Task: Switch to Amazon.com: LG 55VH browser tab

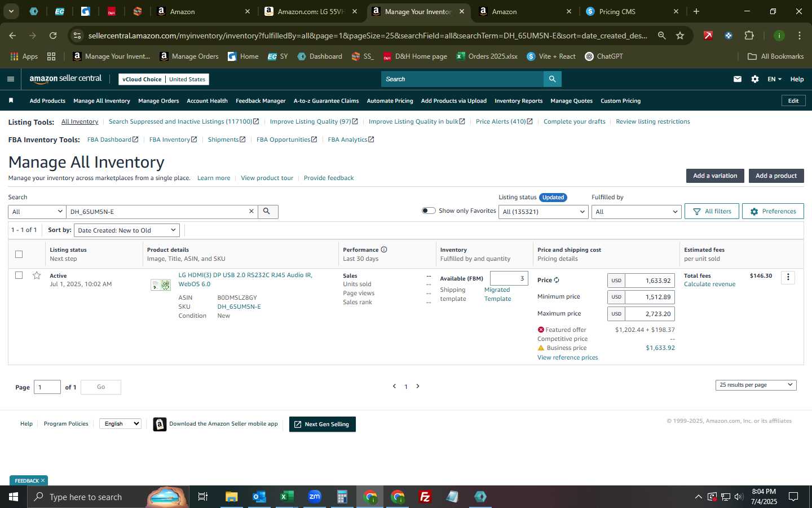Action: pos(311,11)
